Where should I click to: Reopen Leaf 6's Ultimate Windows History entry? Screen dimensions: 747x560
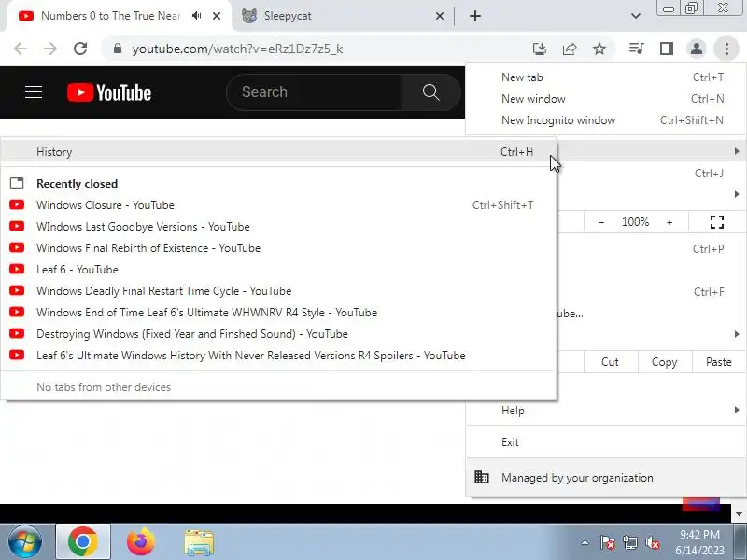click(278, 356)
